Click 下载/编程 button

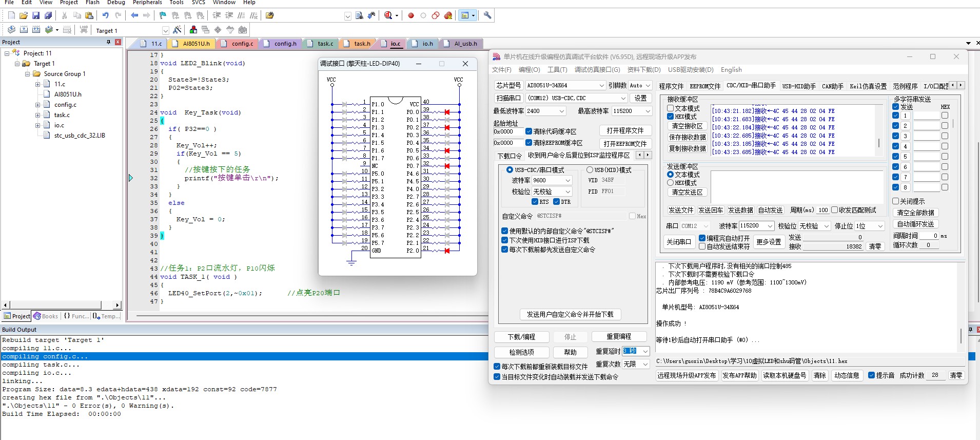521,337
